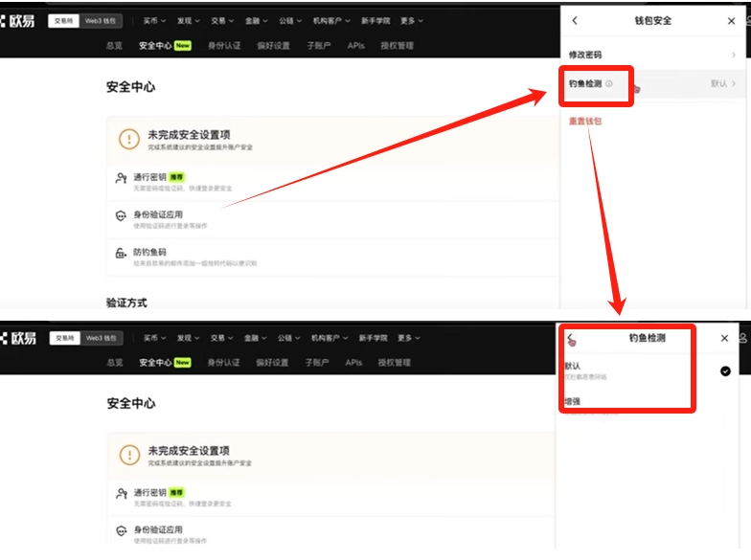Click the profile icon at the lower screenshot's edge
Image resolution: width=751 pixels, height=560 pixels.
(743, 338)
